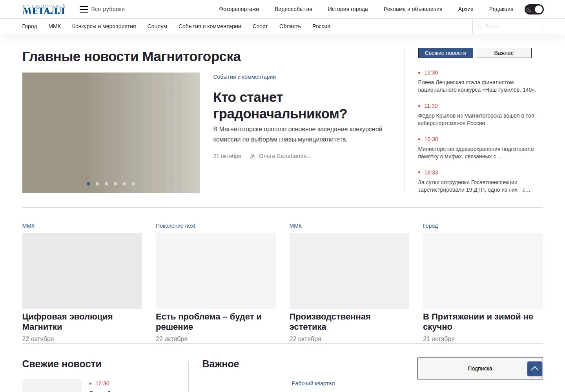Open Реклама и объявления page

[x=413, y=9]
